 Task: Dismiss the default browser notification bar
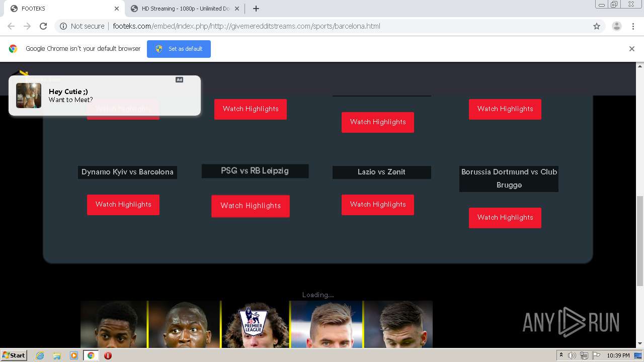(x=632, y=49)
